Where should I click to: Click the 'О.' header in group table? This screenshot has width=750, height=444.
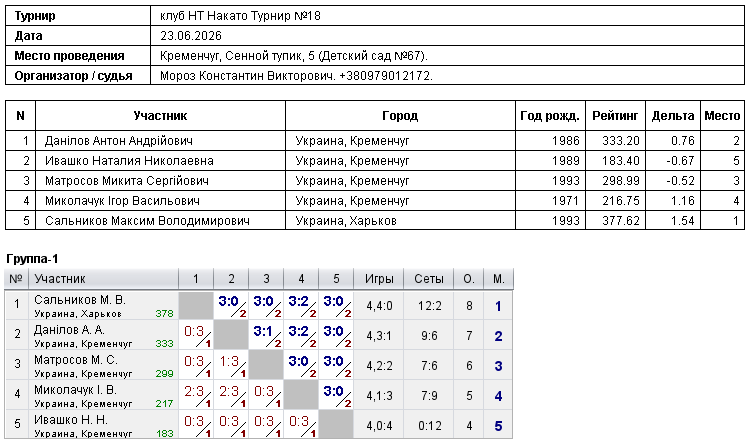pyautogui.click(x=469, y=279)
